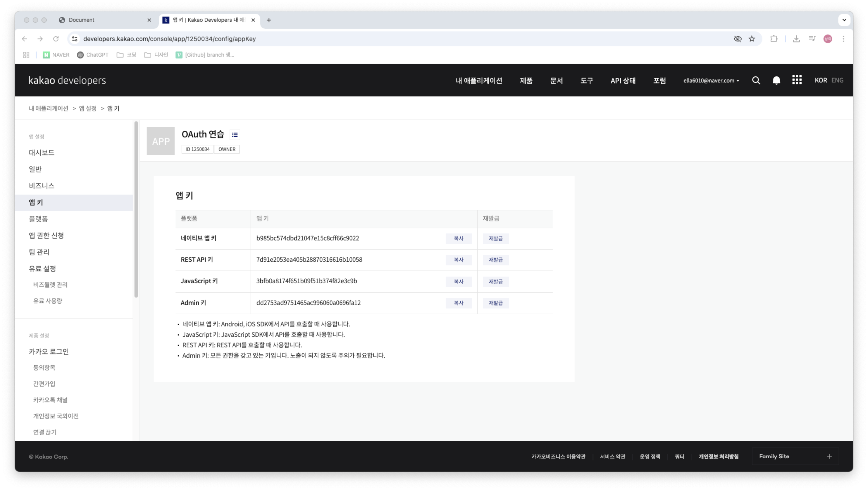868x490 pixels.
Task: Close the Document tab
Action: pos(149,20)
